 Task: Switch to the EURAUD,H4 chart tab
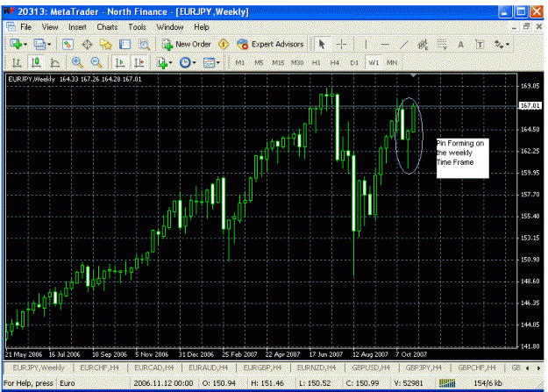[x=208, y=367]
